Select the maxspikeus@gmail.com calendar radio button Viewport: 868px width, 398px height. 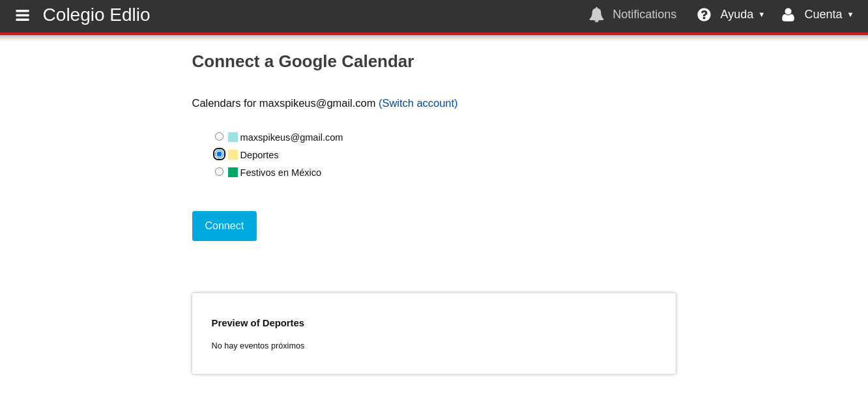pyautogui.click(x=219, y=137)
